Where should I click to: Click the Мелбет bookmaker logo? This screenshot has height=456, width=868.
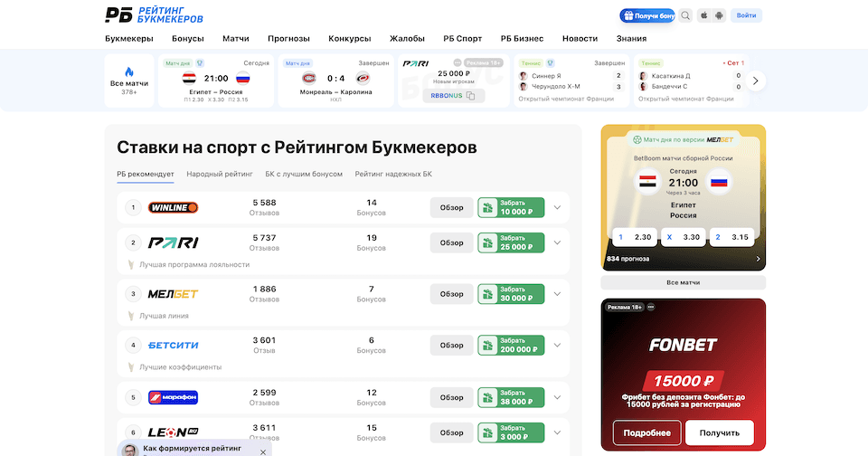(173, 294)
